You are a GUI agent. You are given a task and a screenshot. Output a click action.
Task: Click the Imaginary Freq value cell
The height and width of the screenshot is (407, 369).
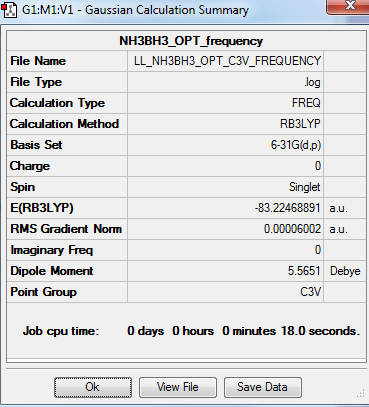click(x=225, y=250)
